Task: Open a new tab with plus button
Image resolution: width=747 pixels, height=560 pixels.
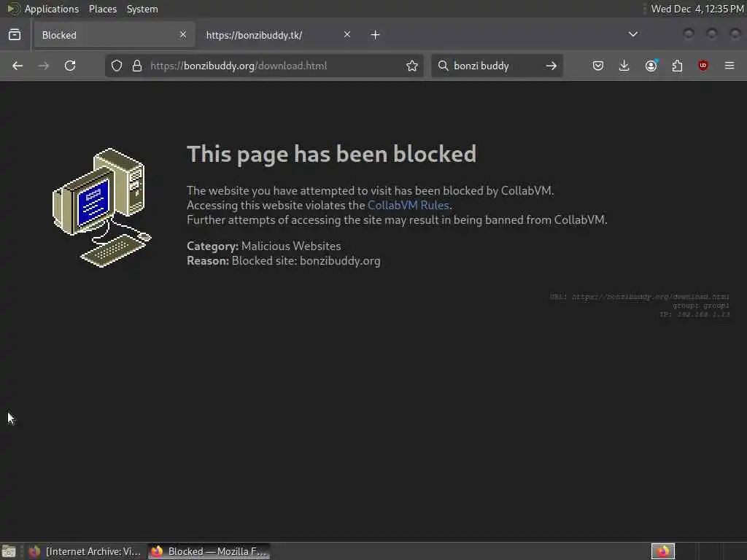Action: pos(376,35)
